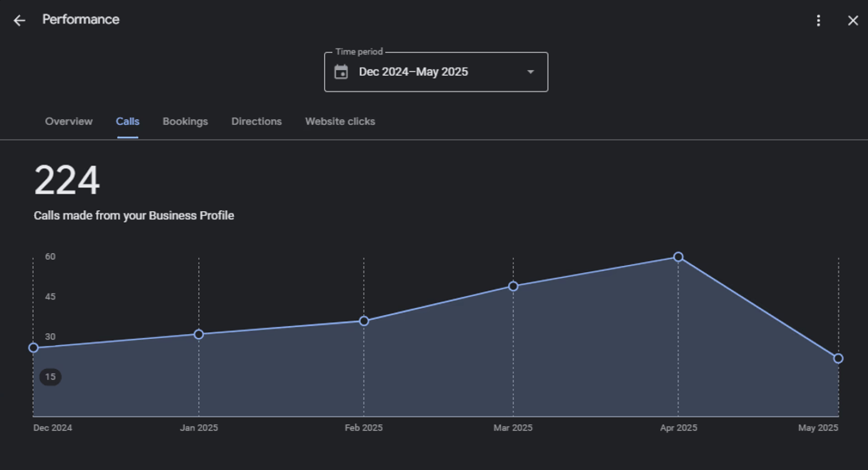Pick the Mar 2025 data point circle

coord(513,286)
